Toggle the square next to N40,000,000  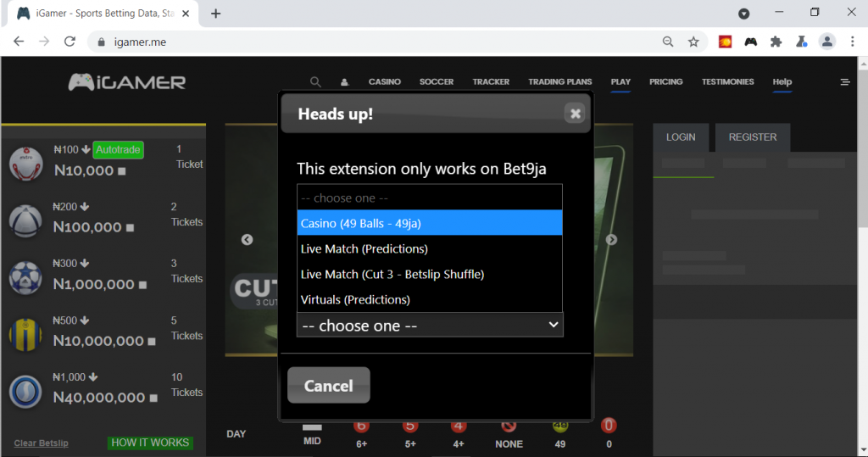[154, 398]
